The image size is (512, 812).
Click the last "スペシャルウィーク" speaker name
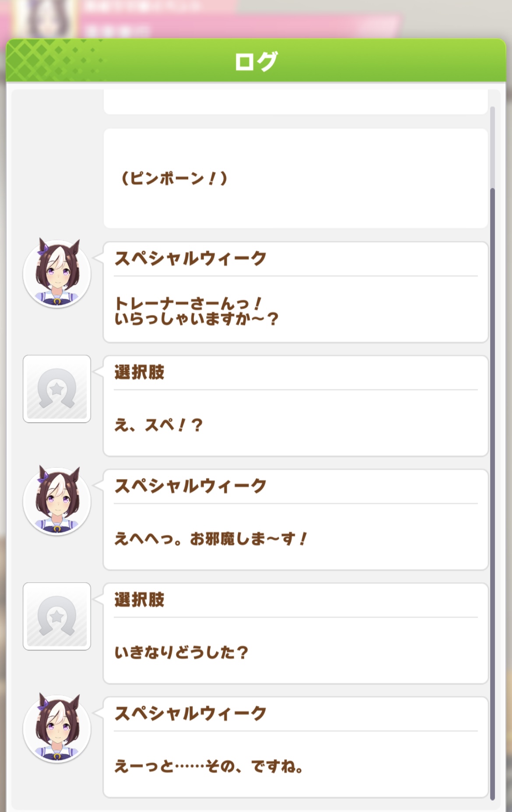(190, 713)
